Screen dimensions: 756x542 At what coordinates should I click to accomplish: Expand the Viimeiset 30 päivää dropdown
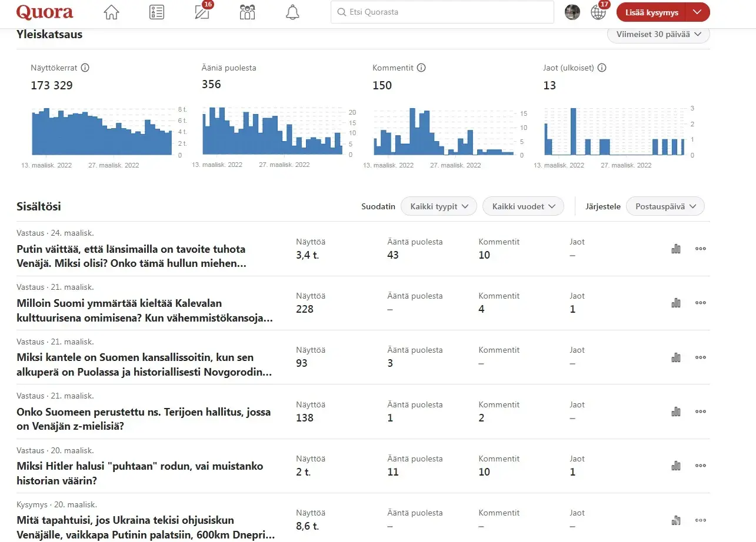click(x=658, y=35)
